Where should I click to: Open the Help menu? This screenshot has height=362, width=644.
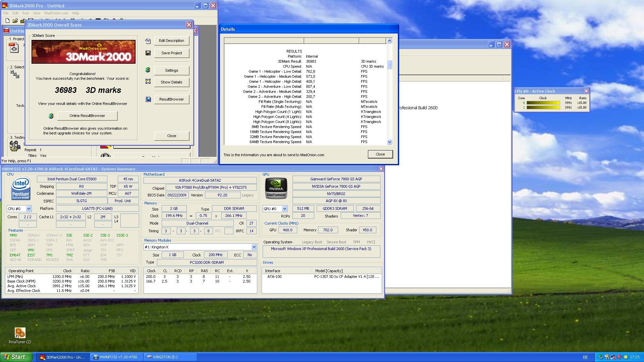[x=75, y=13]
